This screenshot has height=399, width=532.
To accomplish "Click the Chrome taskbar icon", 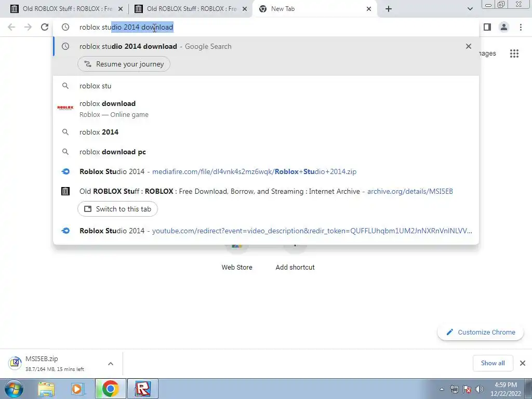I will pos(110,389).
